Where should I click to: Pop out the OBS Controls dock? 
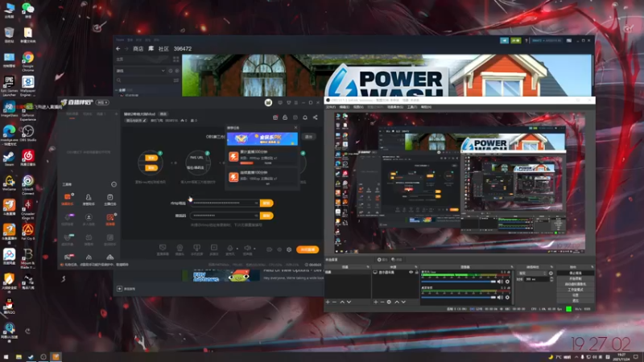tap(592, 267)
